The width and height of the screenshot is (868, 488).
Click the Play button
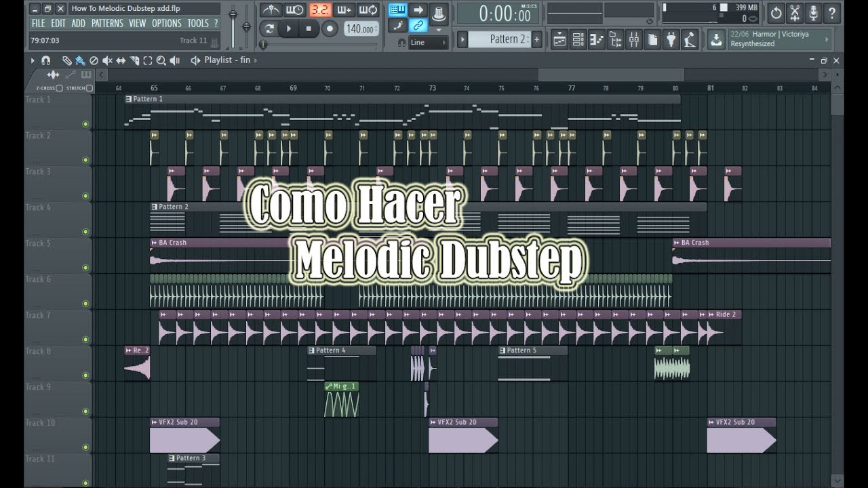(289, 28)
